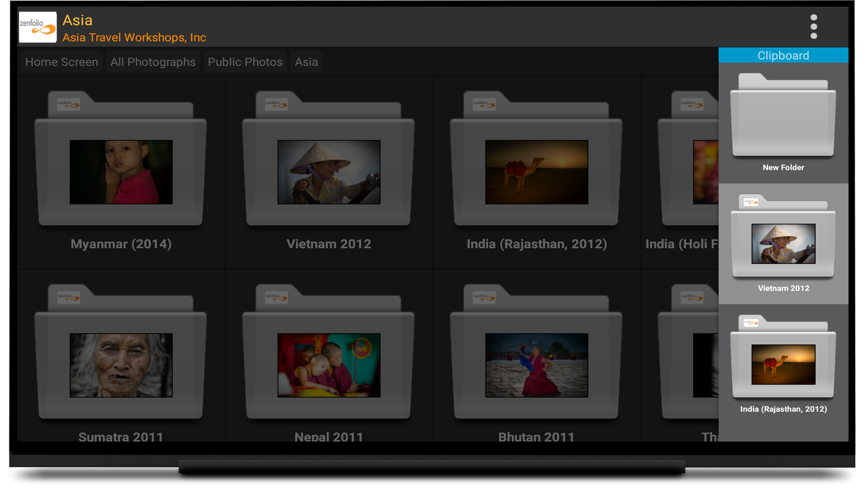Image resolution: width=868 pixels, height=488 pixels.
Task: Open the overflow menu with three dots
Action: (x=814, y=27)
